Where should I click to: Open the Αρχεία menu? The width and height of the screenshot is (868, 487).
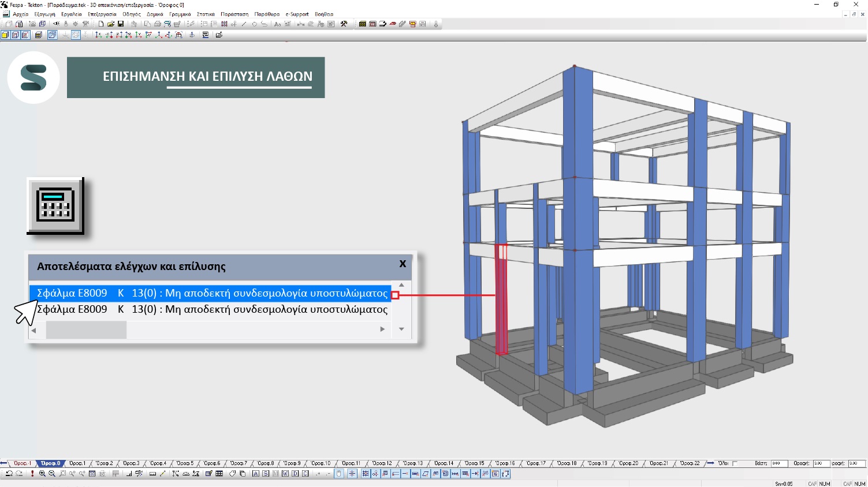(21, 14)
